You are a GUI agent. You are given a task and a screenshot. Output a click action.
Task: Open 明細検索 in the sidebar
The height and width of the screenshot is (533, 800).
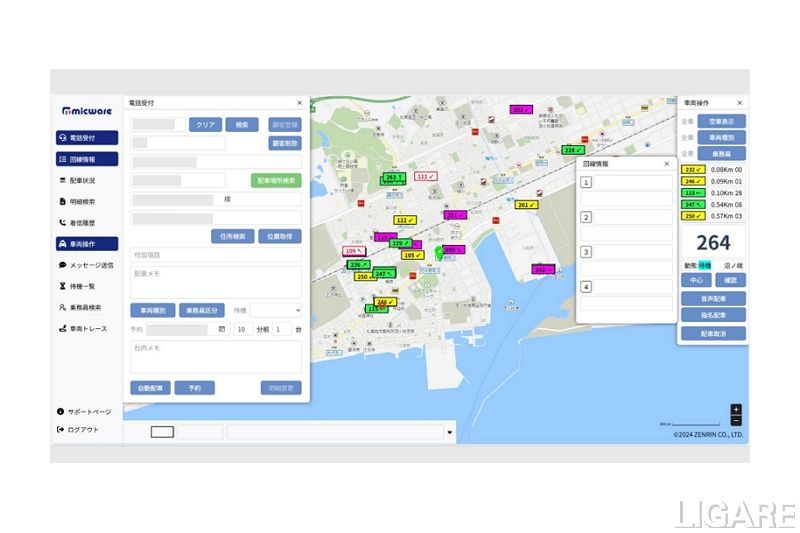pos(87,201)
